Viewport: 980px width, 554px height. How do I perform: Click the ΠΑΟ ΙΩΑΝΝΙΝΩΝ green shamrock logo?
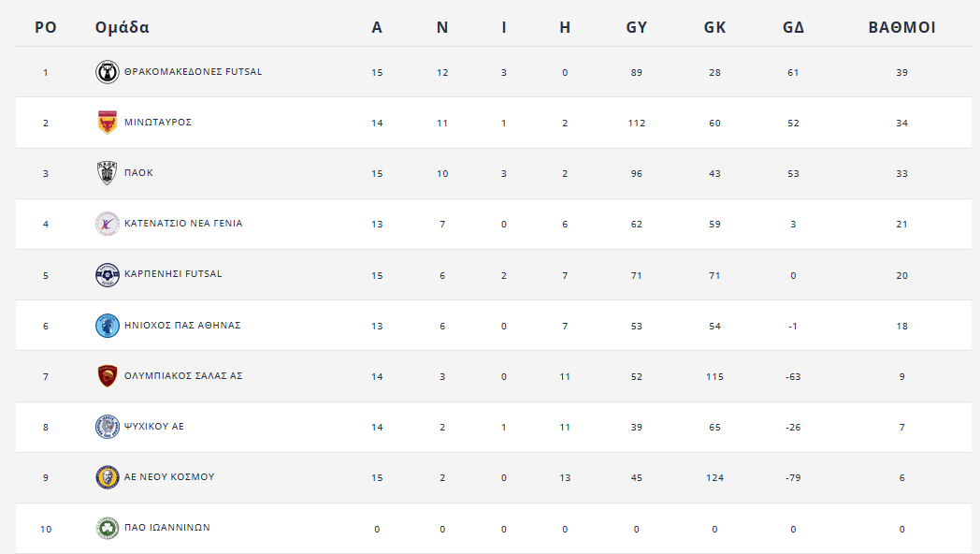tap(108, 528)
